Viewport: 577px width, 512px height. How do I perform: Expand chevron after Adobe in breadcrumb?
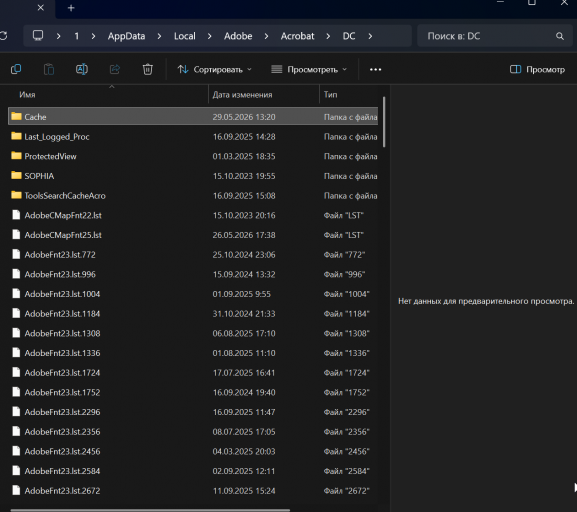coord(266,36)
